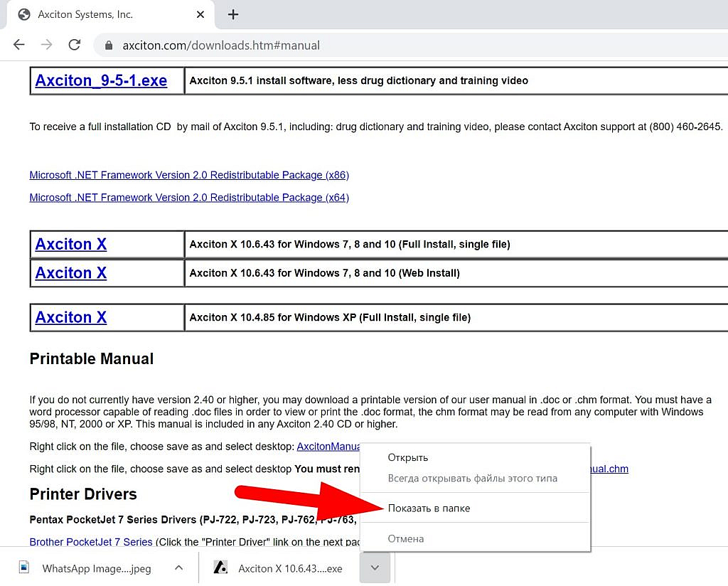Open the .NET Framework 2.0 (x86) package link
Image resolution: width=728 pixels, height=586 pixels.
[x=189, y=175]
